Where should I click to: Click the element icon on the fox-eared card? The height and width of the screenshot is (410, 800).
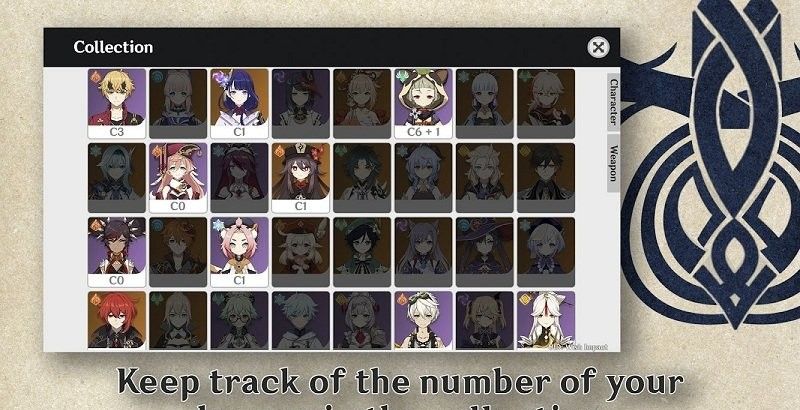click(x=525, y=300)
